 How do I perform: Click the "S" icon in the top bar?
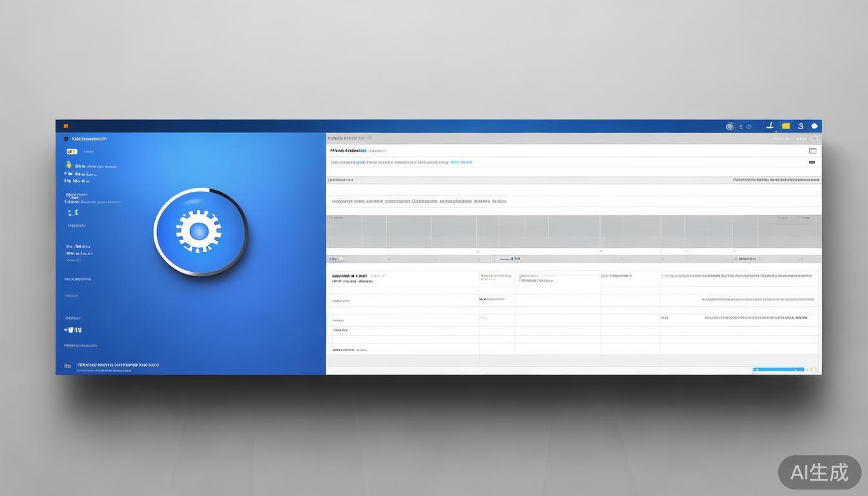tap(801, 127)
